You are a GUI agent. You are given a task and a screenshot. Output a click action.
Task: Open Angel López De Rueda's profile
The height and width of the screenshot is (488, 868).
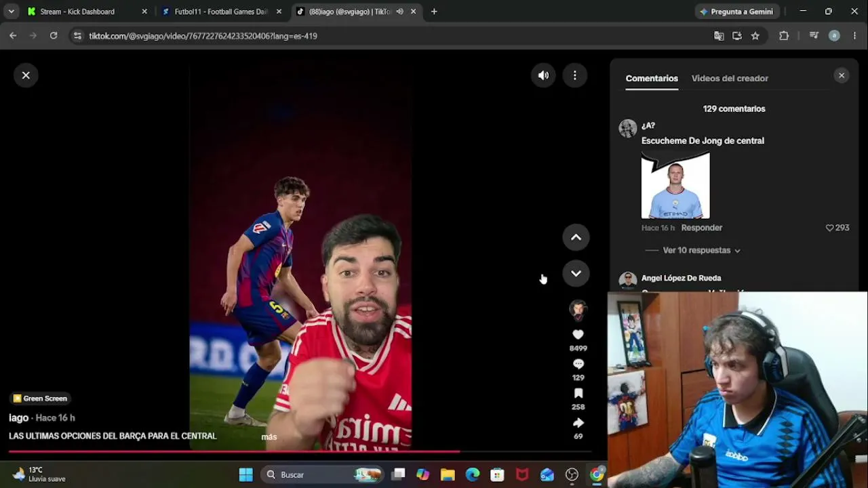pyautogui.click(x=681, y=278)
